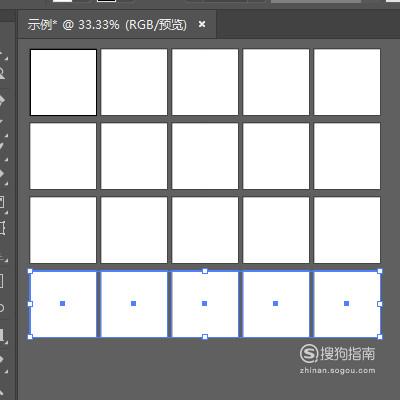Select the black-outlined square in the top-left corner
Screen dimensions: 400x400
(63, 82)
